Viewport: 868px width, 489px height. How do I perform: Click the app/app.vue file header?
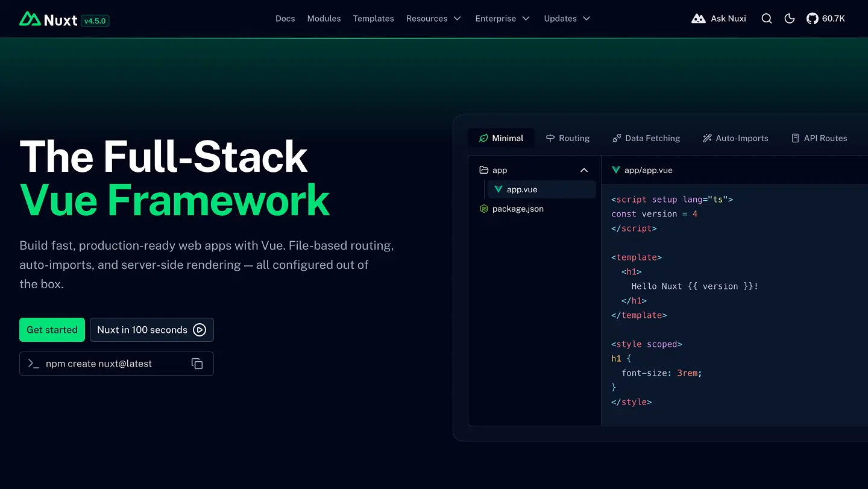(x=642, y=170)
